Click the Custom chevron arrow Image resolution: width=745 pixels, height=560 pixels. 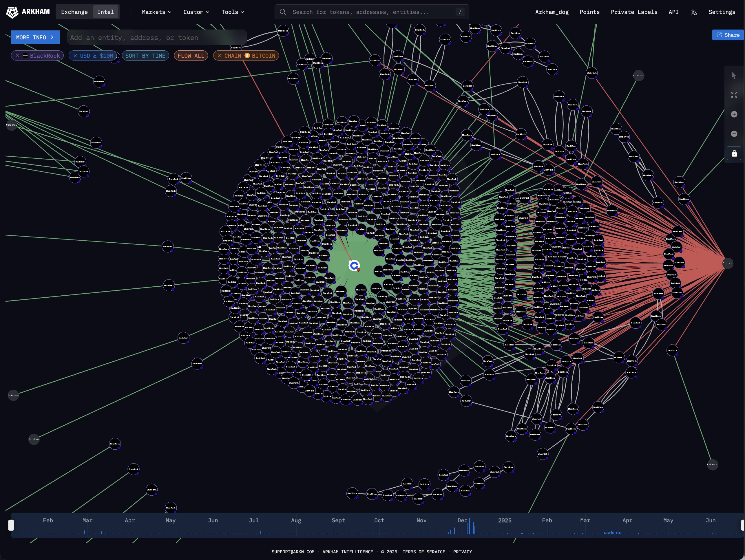point(207,12)
